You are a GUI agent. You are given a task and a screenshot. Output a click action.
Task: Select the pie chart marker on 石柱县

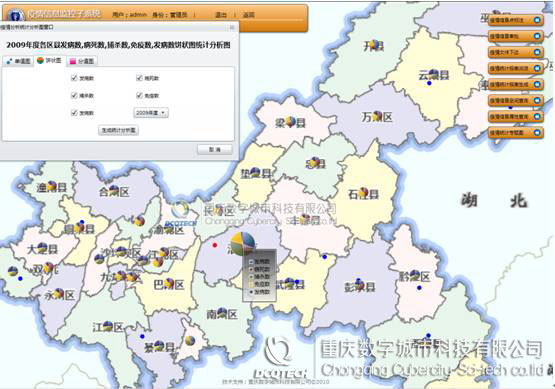pyautogui.click(x=363, y=193)
